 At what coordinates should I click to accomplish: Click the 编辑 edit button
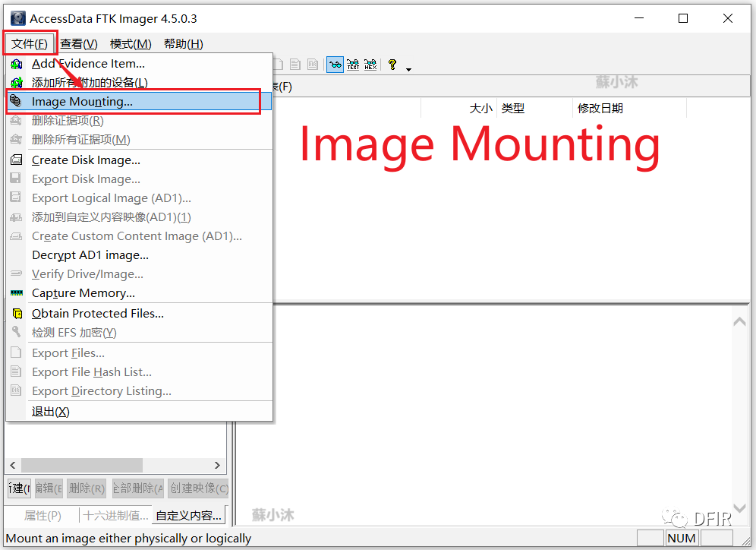coord(49,488)
